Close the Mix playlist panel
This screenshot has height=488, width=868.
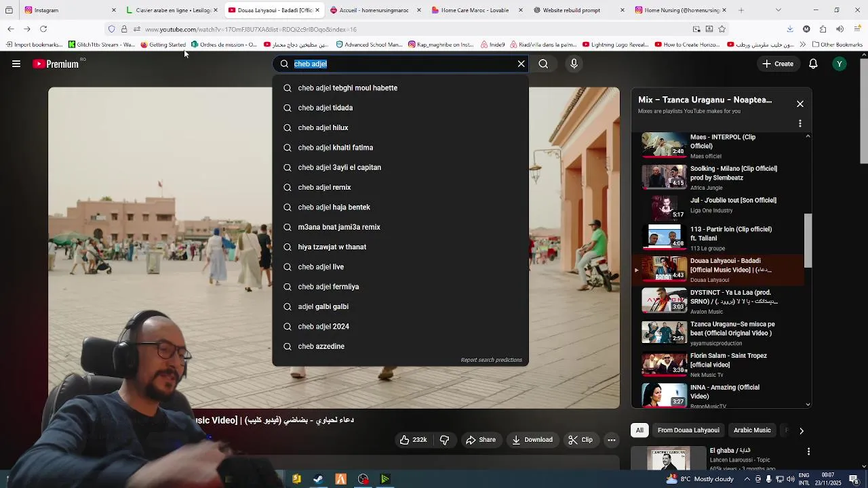pyautogui.click(x=800, y=104)
